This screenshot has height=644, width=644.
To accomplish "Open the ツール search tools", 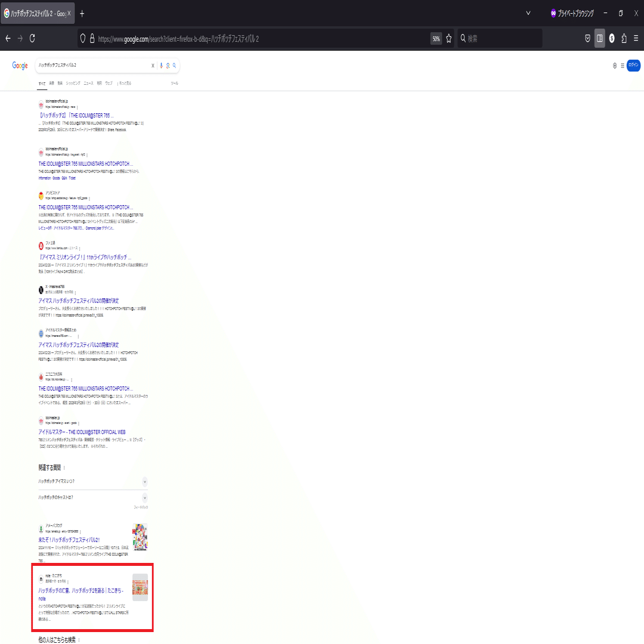I will point(175,83).
